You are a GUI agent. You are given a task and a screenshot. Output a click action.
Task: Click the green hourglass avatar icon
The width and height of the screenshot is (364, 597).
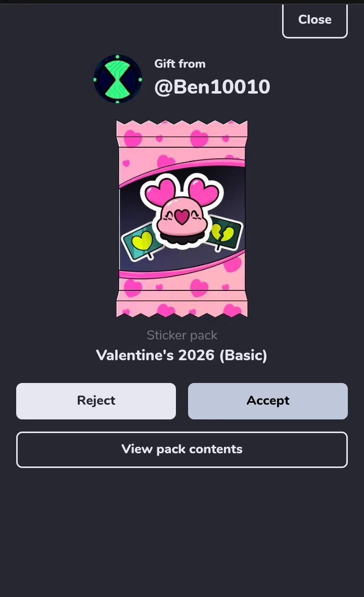117,79
